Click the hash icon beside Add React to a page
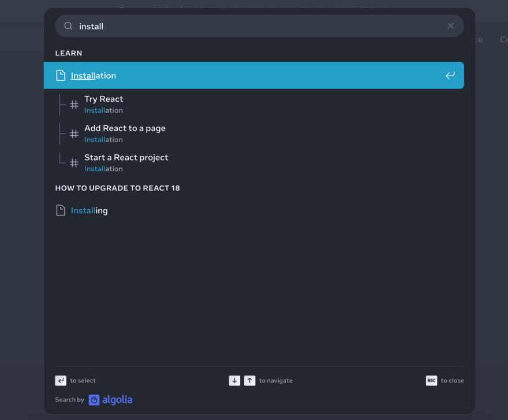508x420 pixels. pyautogui.click(x=74, y=133)
